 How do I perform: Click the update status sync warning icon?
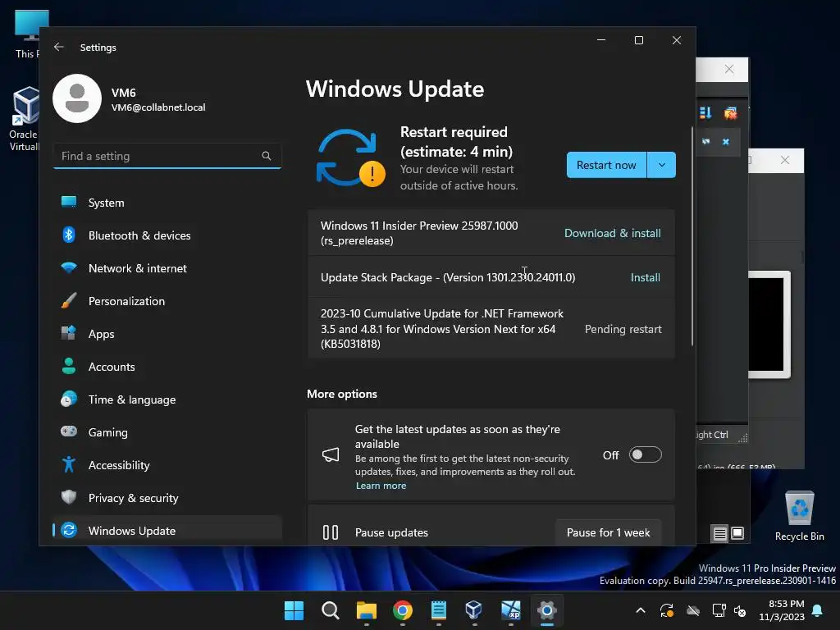pos(351,158)
